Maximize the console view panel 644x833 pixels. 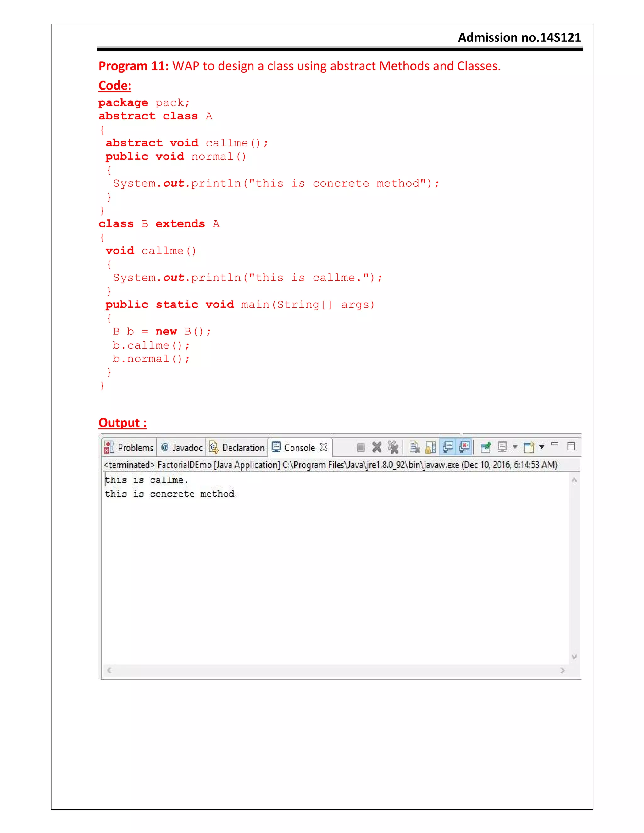pyautogui.click(x=571, y=446)
